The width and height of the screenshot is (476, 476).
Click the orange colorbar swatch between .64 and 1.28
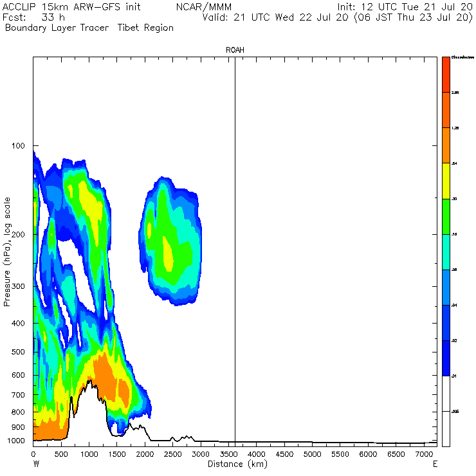coord(446,145)
